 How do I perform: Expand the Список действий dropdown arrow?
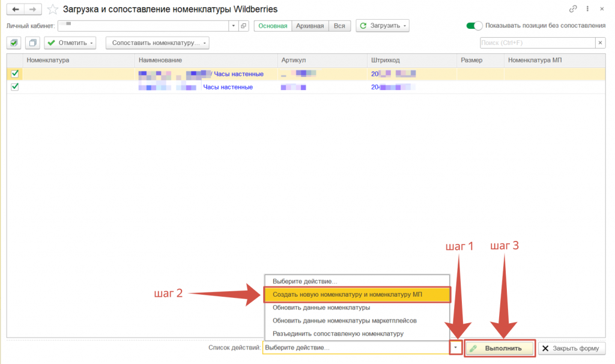click(x=456, y=348)
